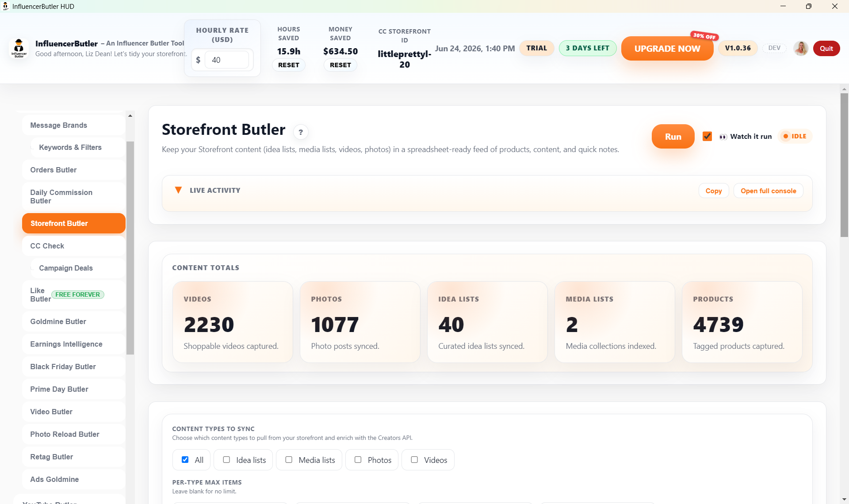849x504 pixels.
Task: Click the Quit button
Action: click(826, 48)
